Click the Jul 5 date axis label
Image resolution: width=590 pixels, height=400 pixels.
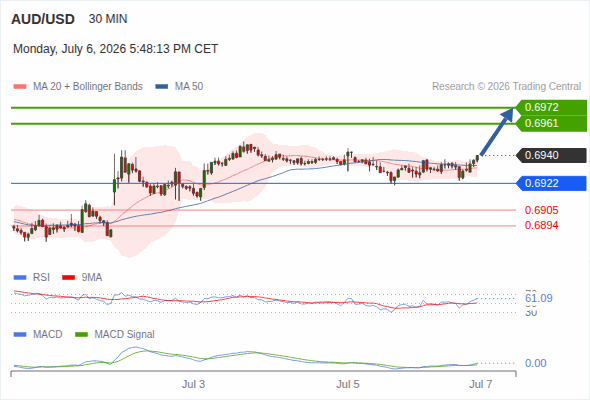click(348, 384)
